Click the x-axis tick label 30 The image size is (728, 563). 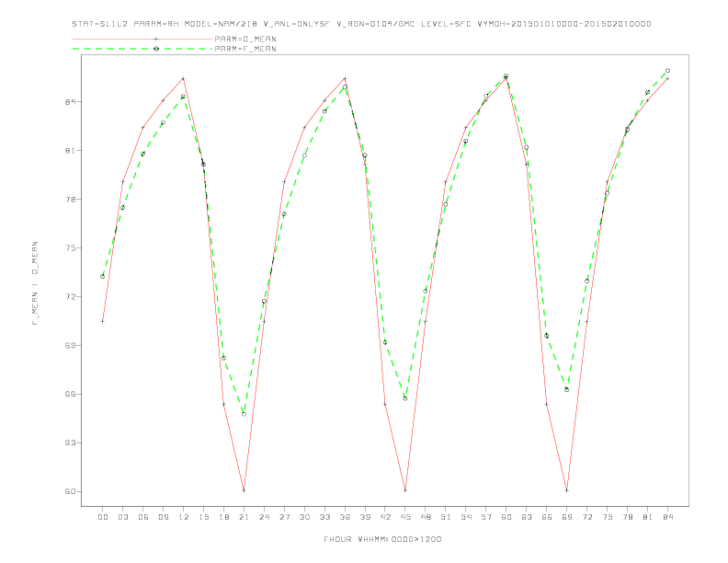(x=304, y=517)
